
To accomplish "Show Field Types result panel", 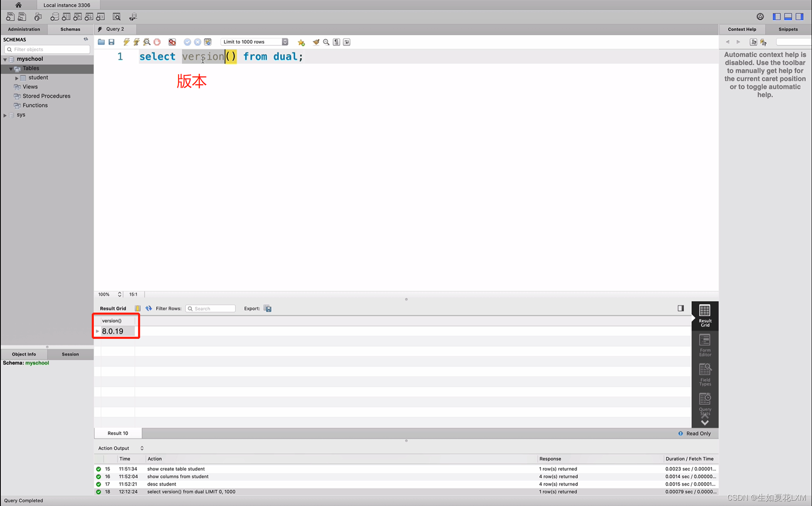I will [705, 375].
